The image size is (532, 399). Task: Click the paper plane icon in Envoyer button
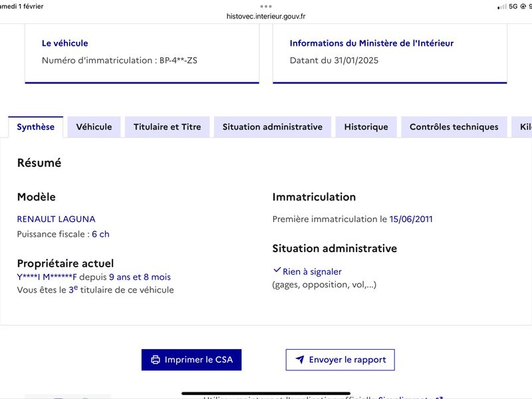point(300,359)
